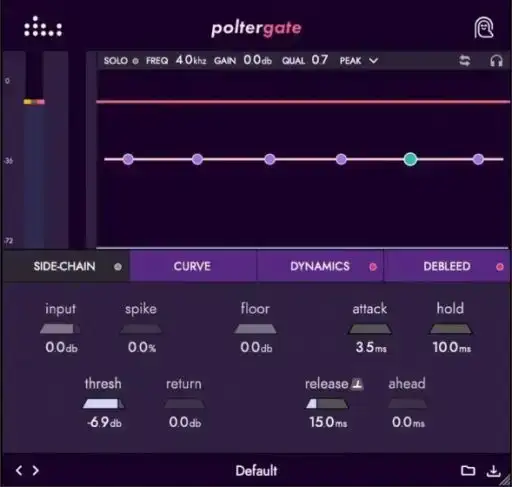
Task: Toggle the SOLO indicator dot
Action: click(x=135, y=61)
